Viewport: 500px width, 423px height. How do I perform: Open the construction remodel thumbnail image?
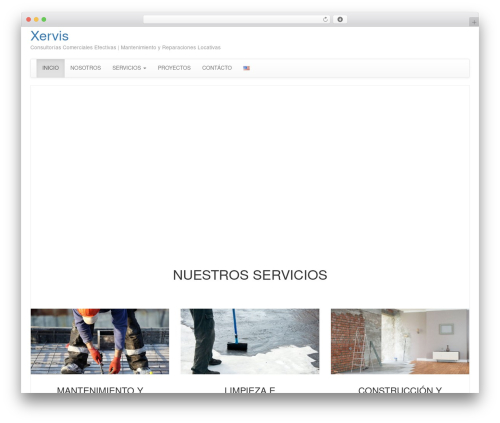point(400,341)
